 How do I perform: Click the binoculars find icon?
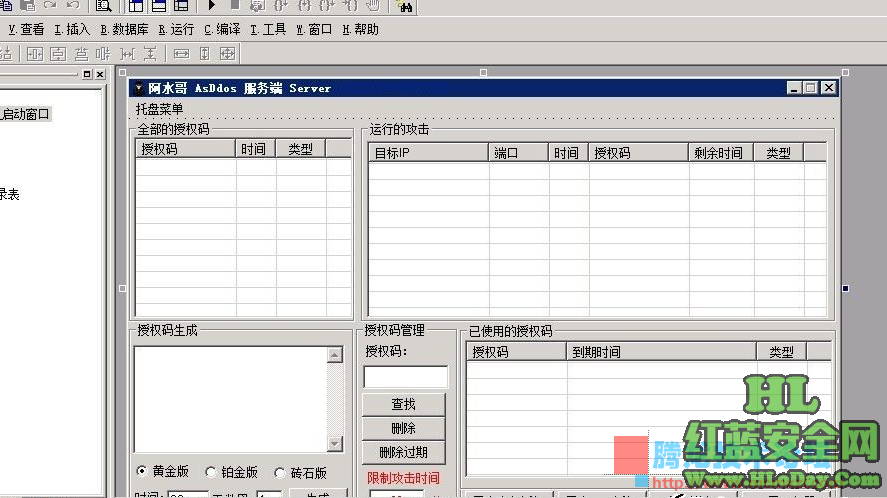404,6
